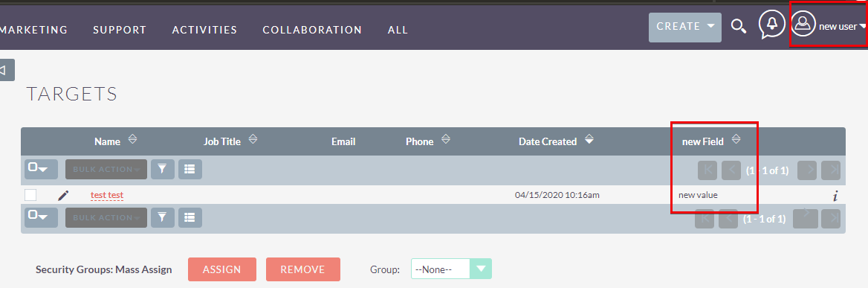Image resolution: width=868 pixels, height=288 pixels.
Task: Click the user avatar icon
Action: point(803,24)
